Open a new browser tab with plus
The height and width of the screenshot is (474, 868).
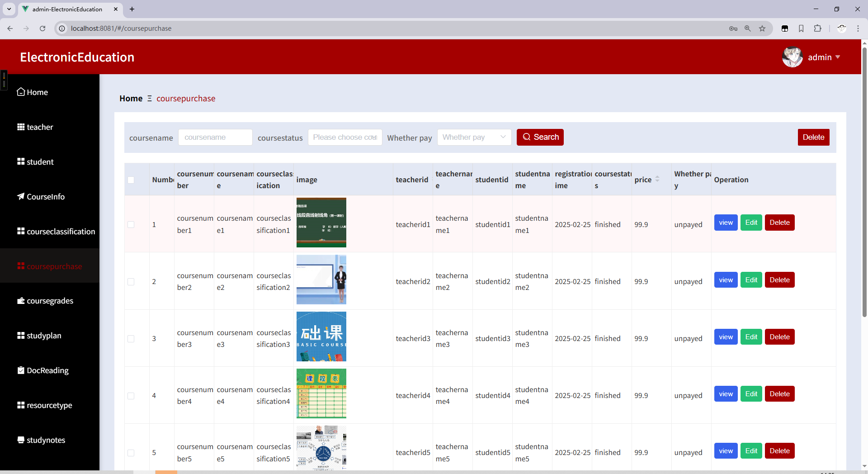pyautogui.click(x=132, y=9)
